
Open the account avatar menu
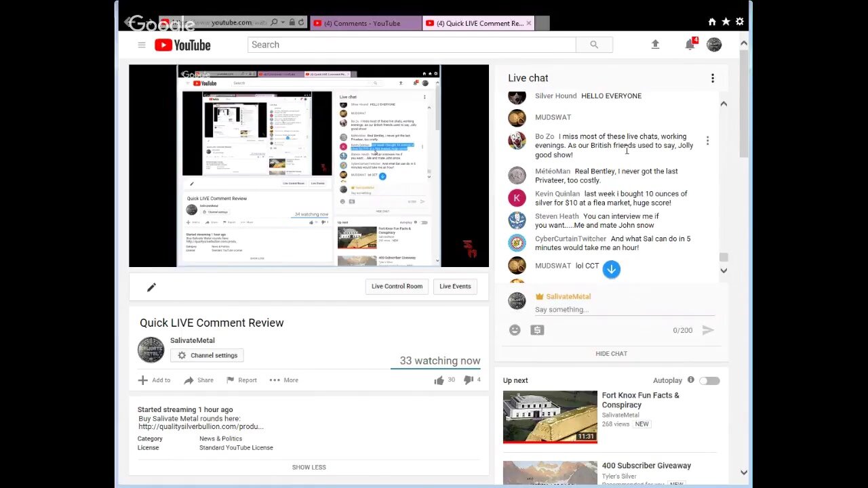714,45
